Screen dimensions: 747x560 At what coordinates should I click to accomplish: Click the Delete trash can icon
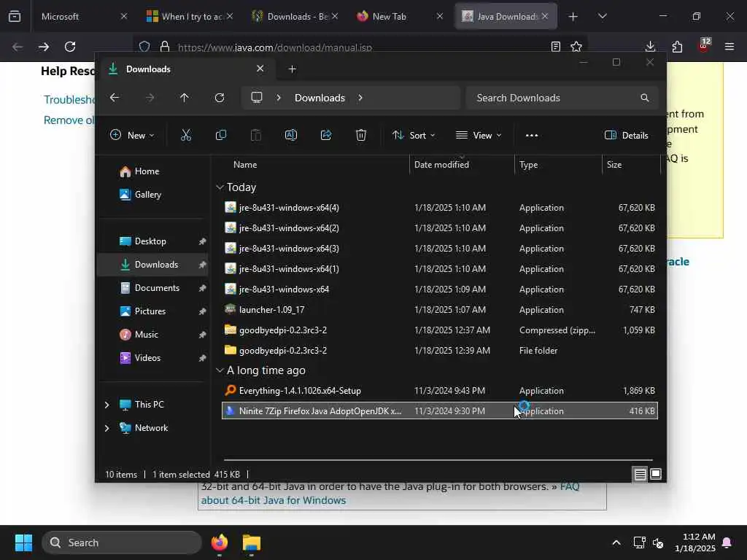tap(361, 135)
